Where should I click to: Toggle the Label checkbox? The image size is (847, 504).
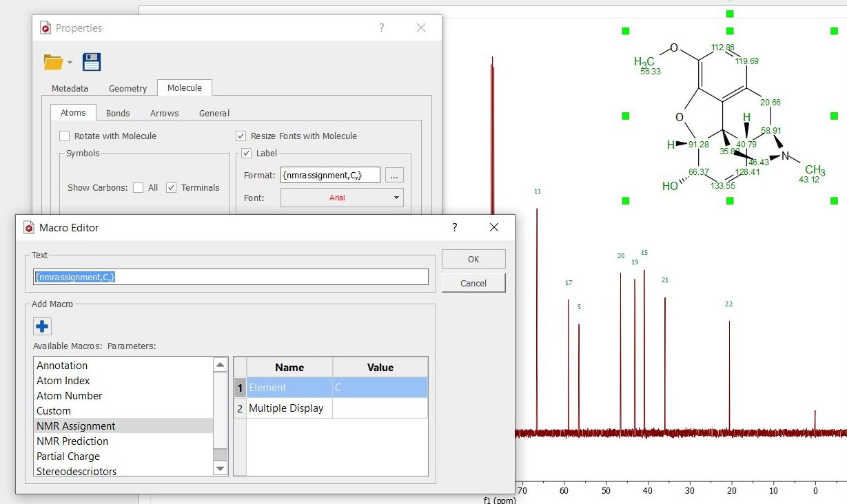(248, 153)
